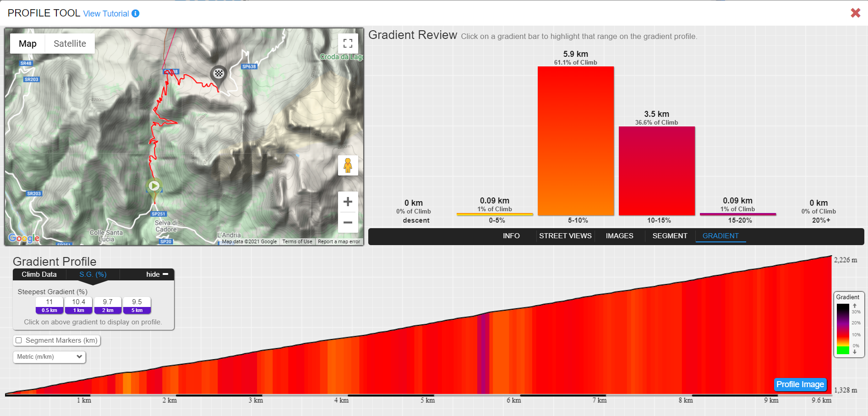
Task: Show steepest 1 km gradient of 10.4
Action: point(79,306)
